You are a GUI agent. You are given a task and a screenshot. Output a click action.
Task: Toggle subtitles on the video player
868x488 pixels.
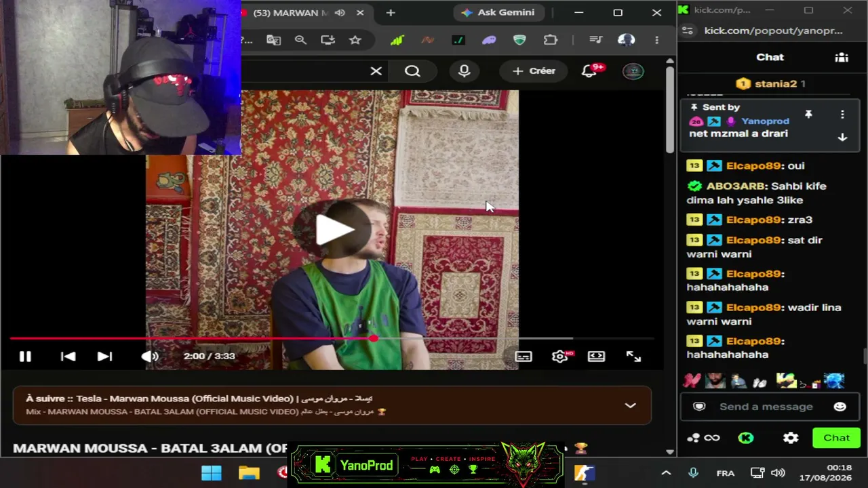[x=524, y=357]
